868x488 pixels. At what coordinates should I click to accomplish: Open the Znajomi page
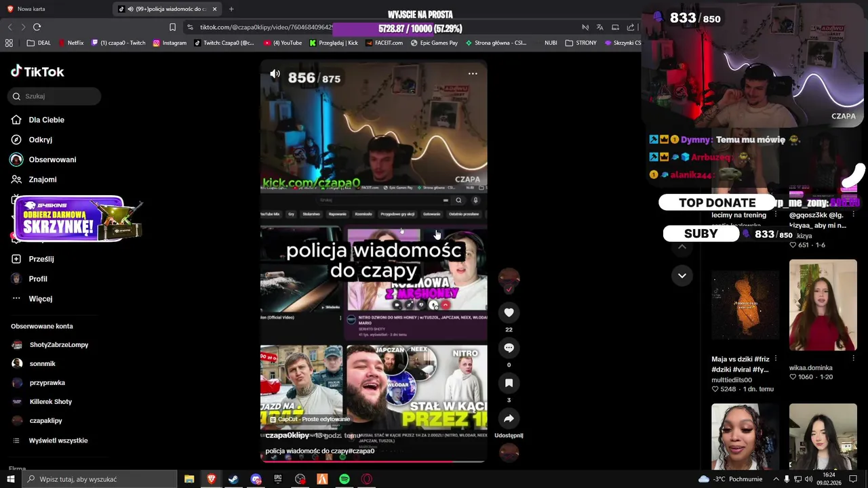(42, 180)
